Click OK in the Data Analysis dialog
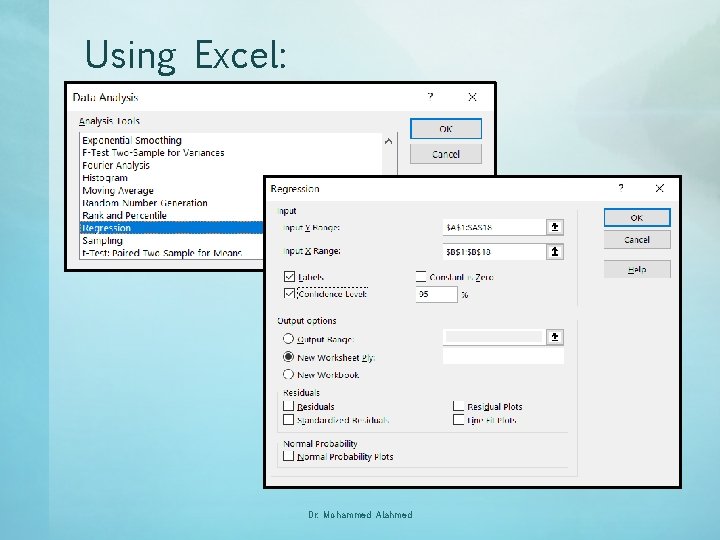Image resolution: width=720 pixels, height=540 pixels. point(446,129)
